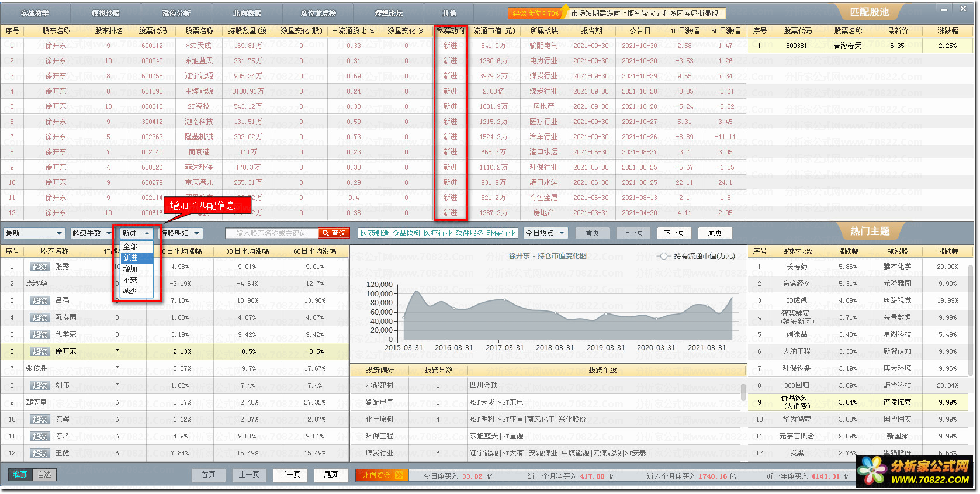Open the 理想论坛 tab
Viewport: 980px width, 494px height.
click(389, 13)
